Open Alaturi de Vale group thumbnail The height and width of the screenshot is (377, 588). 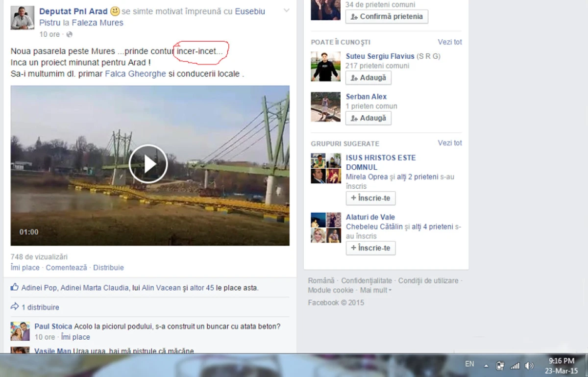tap(326, 227)
